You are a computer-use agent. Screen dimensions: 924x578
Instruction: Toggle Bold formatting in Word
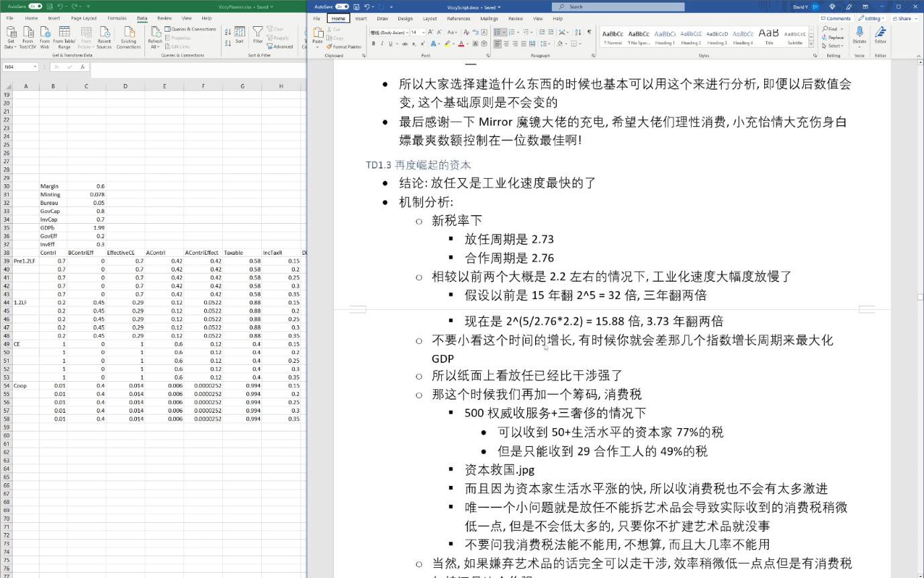click(373, 44)
